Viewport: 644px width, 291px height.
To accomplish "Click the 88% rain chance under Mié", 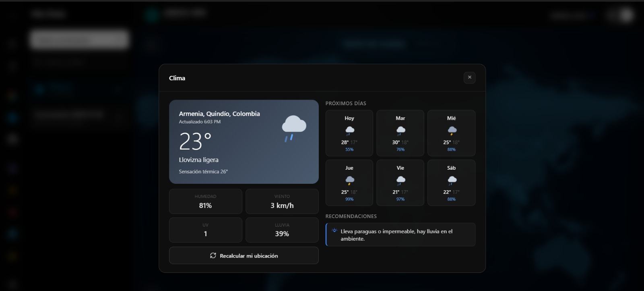I will tap(452, 150).
